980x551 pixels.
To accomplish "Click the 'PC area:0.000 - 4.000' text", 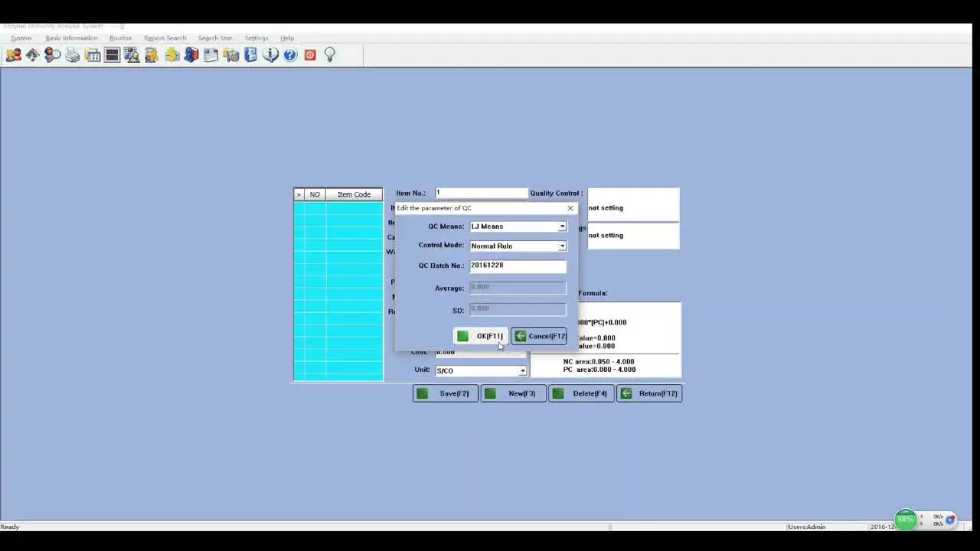I will point(599,370).
